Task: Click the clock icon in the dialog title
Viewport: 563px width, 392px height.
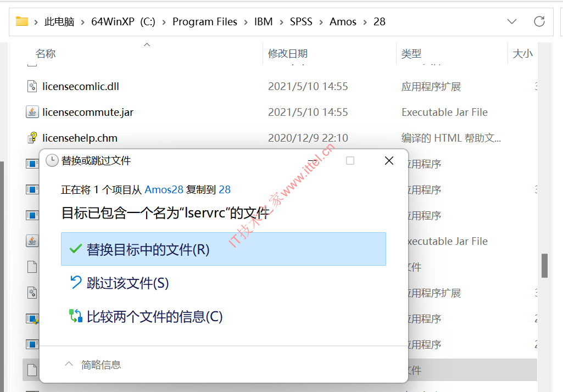Action: coord(52,160)
